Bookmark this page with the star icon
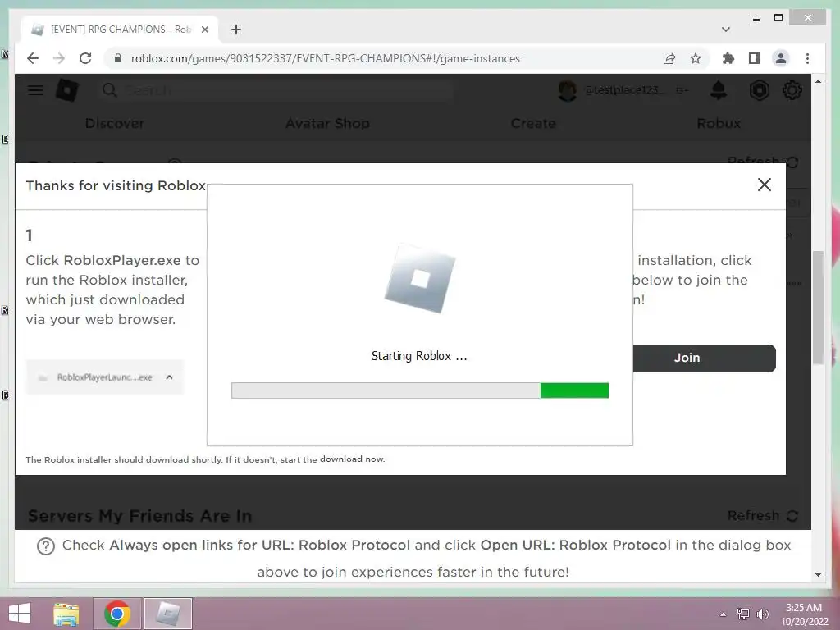This screenshot has width=840, height=630. 696,58
